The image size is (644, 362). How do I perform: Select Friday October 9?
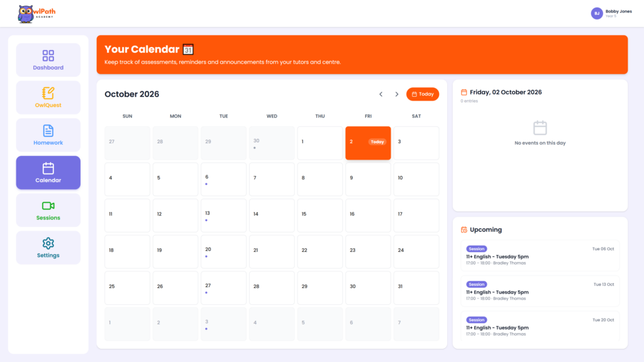click(x=368, y=179)
